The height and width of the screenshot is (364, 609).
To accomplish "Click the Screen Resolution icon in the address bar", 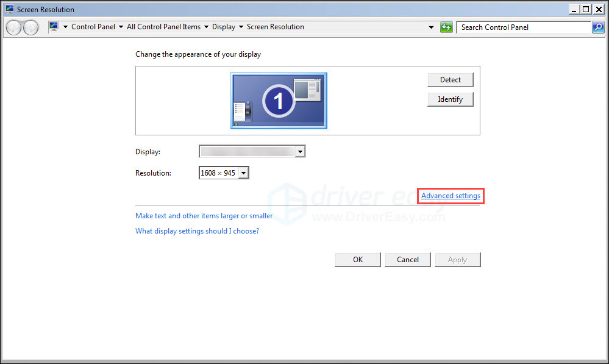I will pyautogui.click(x=54, y=26).
